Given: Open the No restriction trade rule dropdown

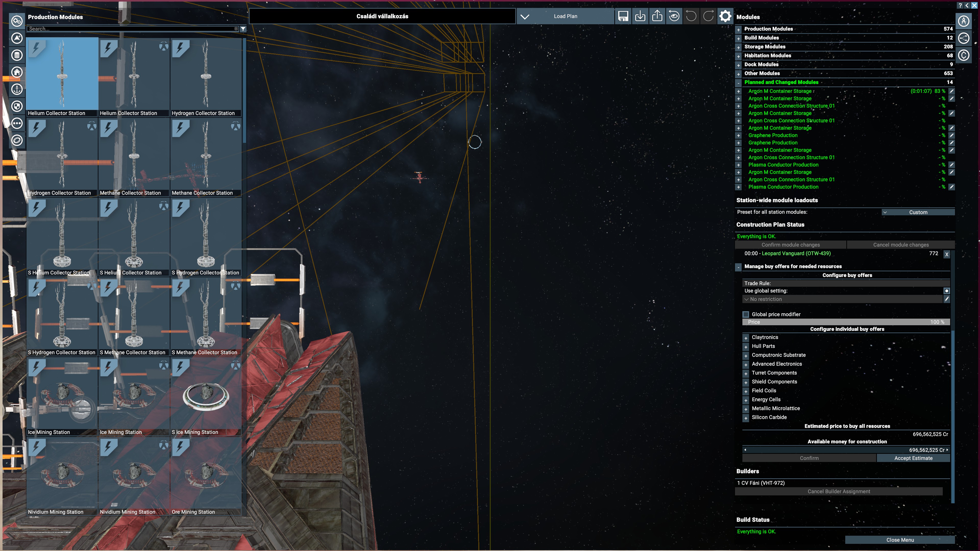Looking at the screenshot, I should click(x=843, y=299).
